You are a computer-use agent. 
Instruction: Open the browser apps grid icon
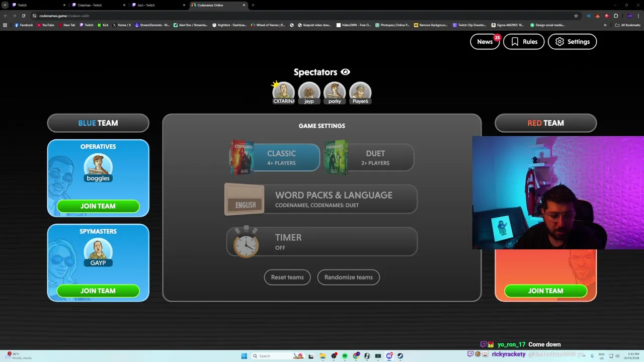5,25
